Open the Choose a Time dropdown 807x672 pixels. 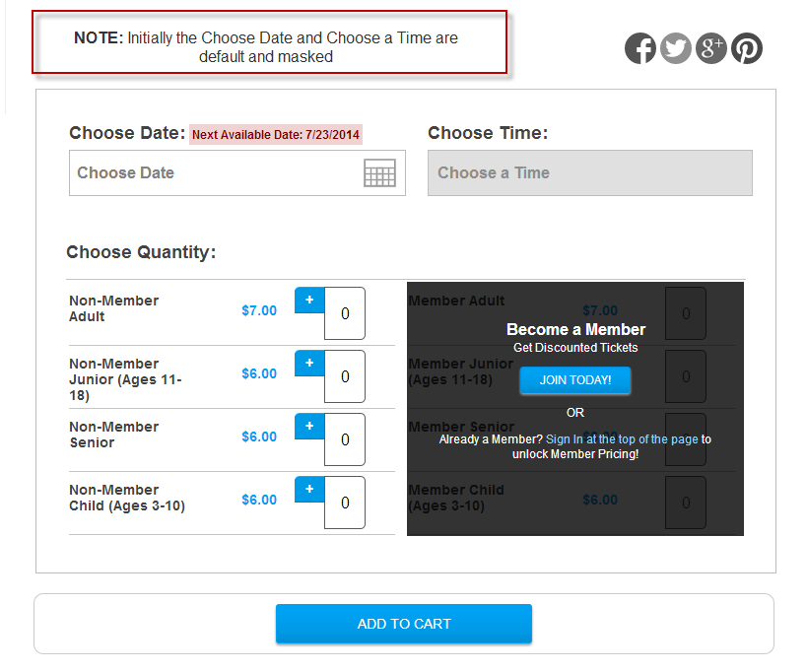(590, 172)
